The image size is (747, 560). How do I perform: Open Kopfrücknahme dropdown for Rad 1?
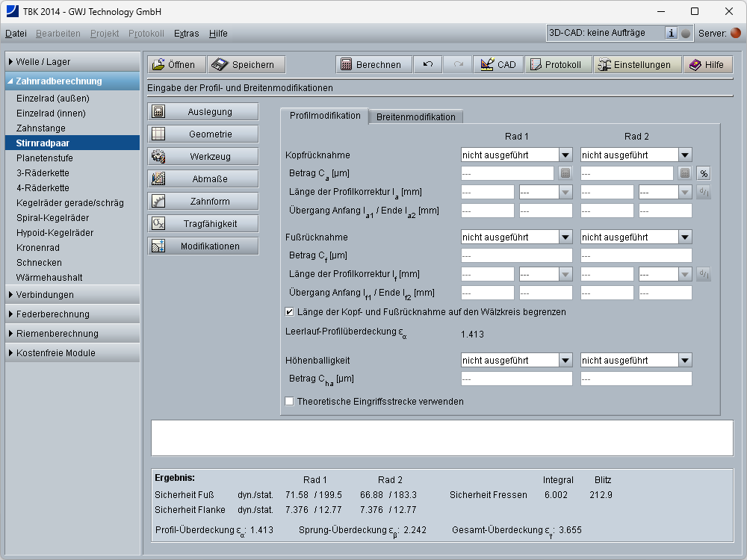coord(565,155)
